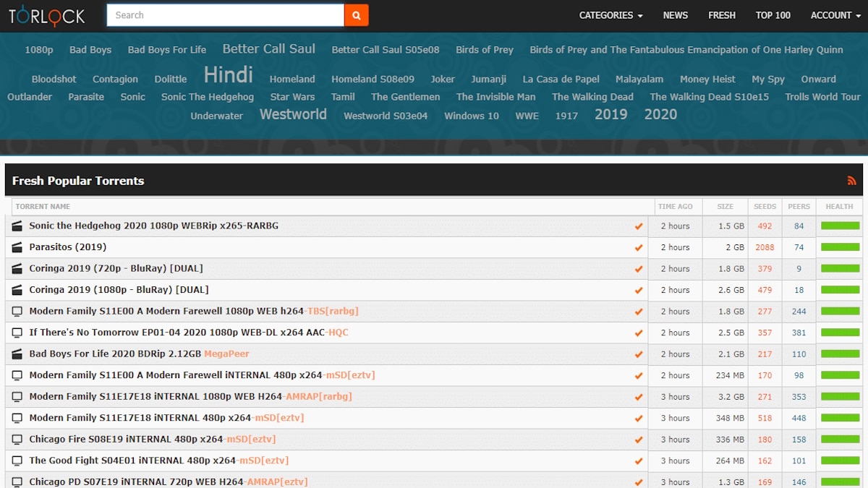Click the checkmark on The Good Fight torrent
The height and width of the screenshot is (488, 868).
point(639,461)
